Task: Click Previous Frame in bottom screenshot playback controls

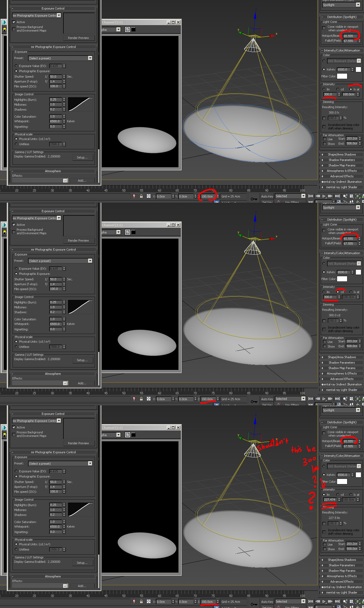Action: click(317, 601)
